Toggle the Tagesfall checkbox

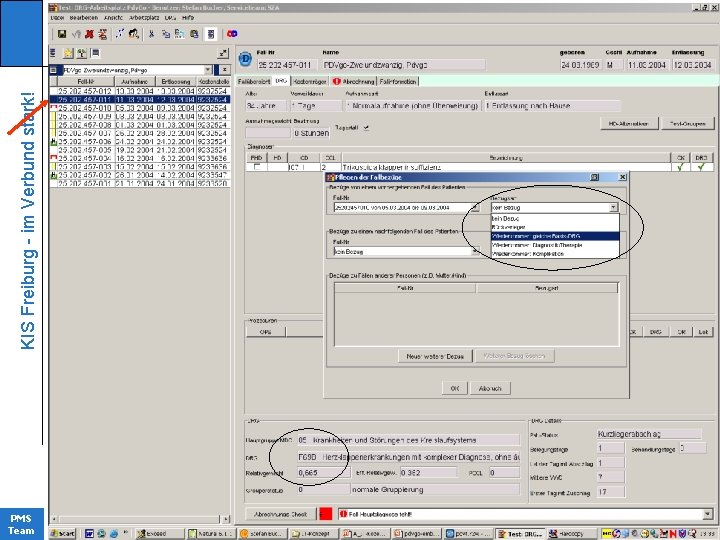click(366, 128)
